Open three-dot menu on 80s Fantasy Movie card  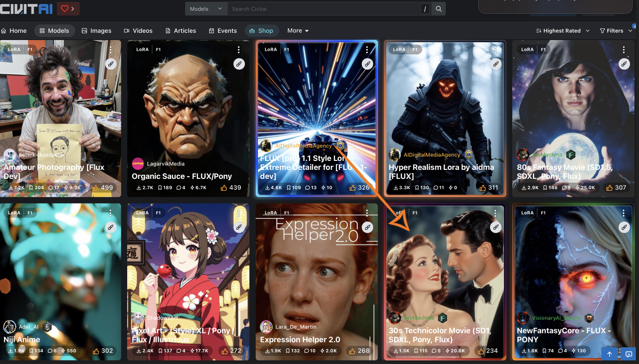[x=624, y=50]
